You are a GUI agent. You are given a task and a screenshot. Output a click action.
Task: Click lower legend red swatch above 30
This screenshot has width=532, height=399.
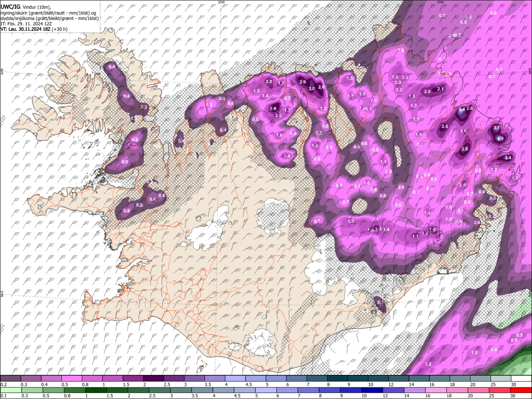pyautogui.click(x=521, y=390)
